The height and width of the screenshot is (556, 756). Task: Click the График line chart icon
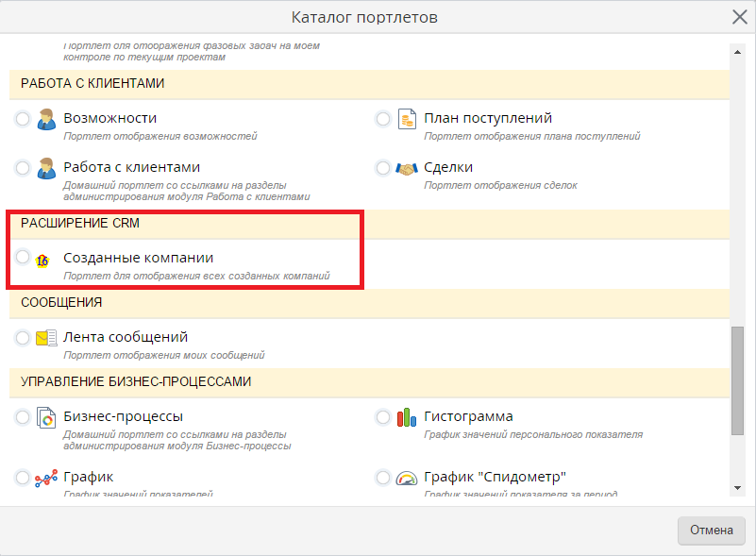[46, 479]
